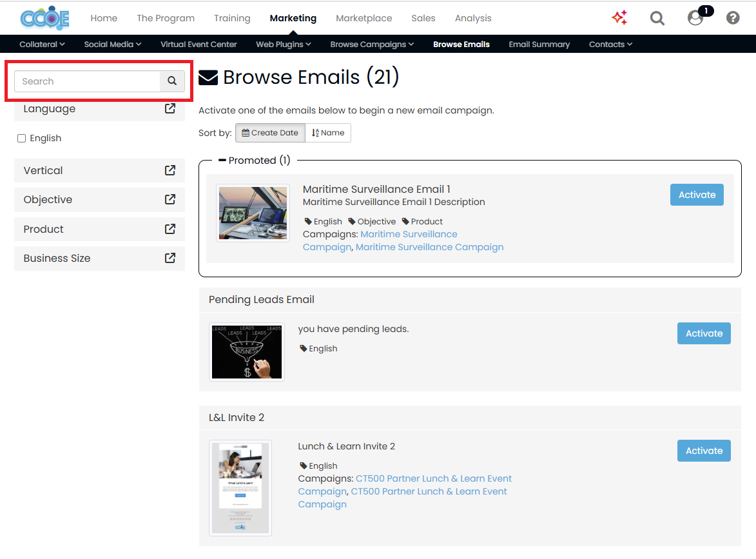Expand the Web Plugins dropdown menu

284,44
